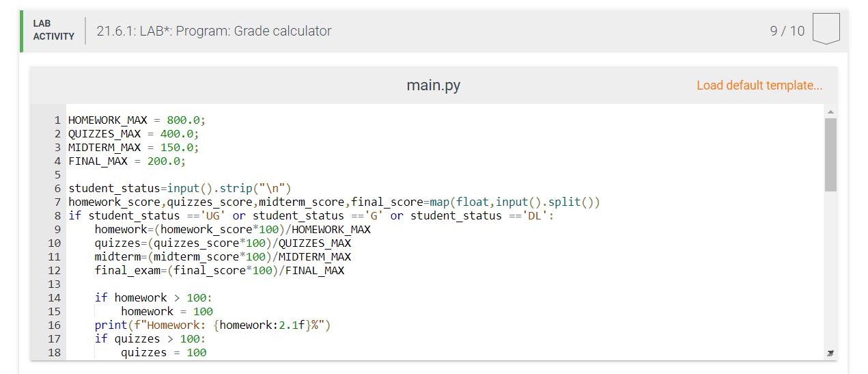The image size is (868, 374).
Task: Click the 'if quizzes > 100:' line
Action: pyautogui.click(x=150, y=339)
